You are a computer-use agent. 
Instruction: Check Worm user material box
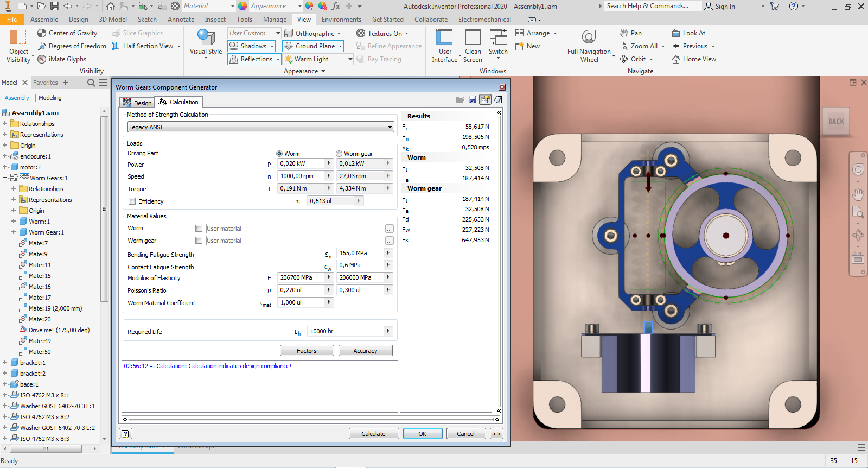coord(199,229)
